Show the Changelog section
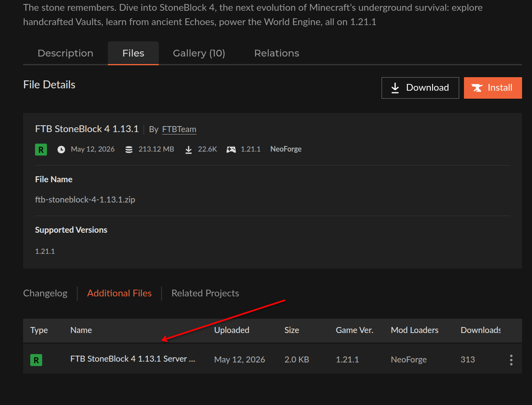This screenshot has width=532, height=405. click(x=45, y=293)
